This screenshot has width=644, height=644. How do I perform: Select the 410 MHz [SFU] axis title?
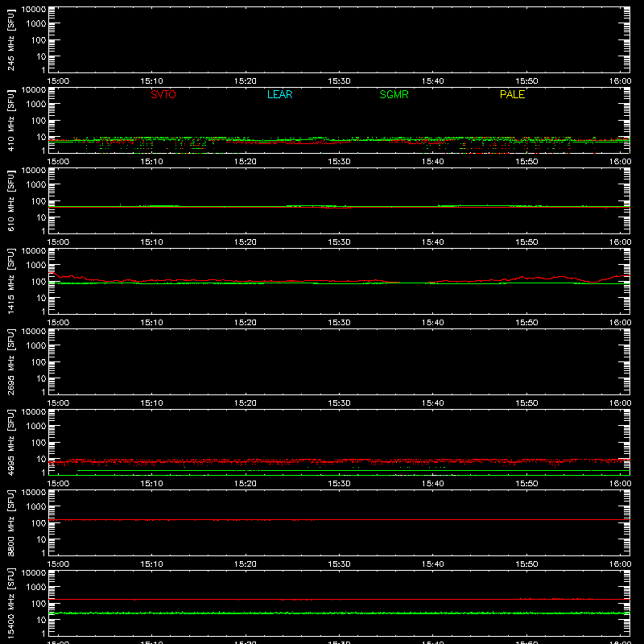[11, 120]
